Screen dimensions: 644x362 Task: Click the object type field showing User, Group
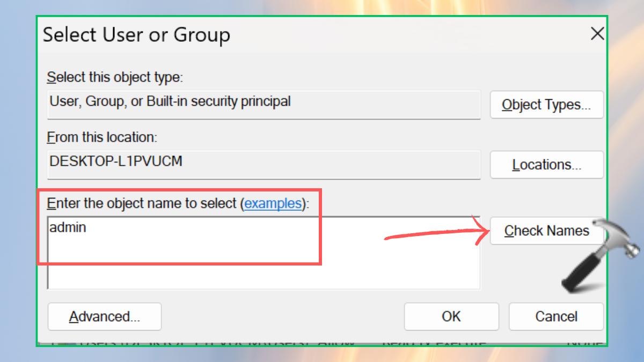pos(264,104)
